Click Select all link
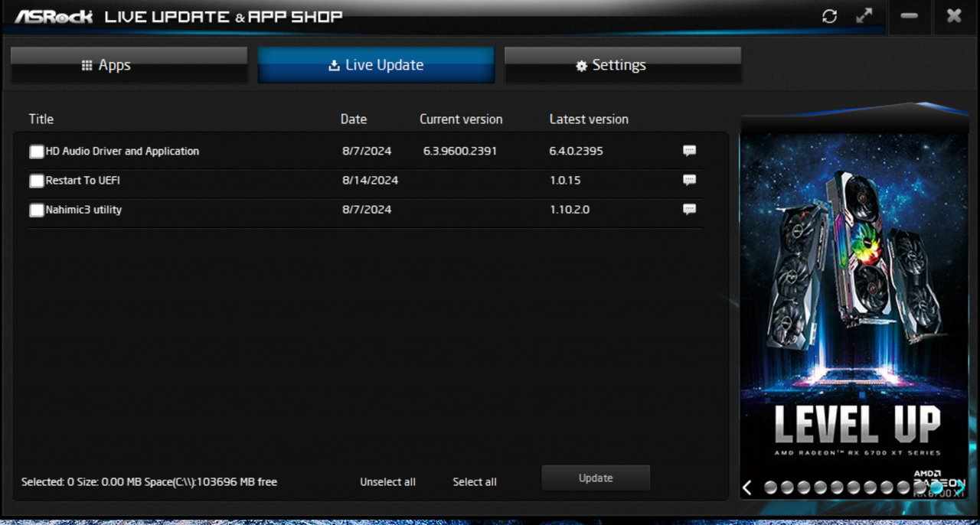Screen dimensions: 980x525 click(475, 482)
